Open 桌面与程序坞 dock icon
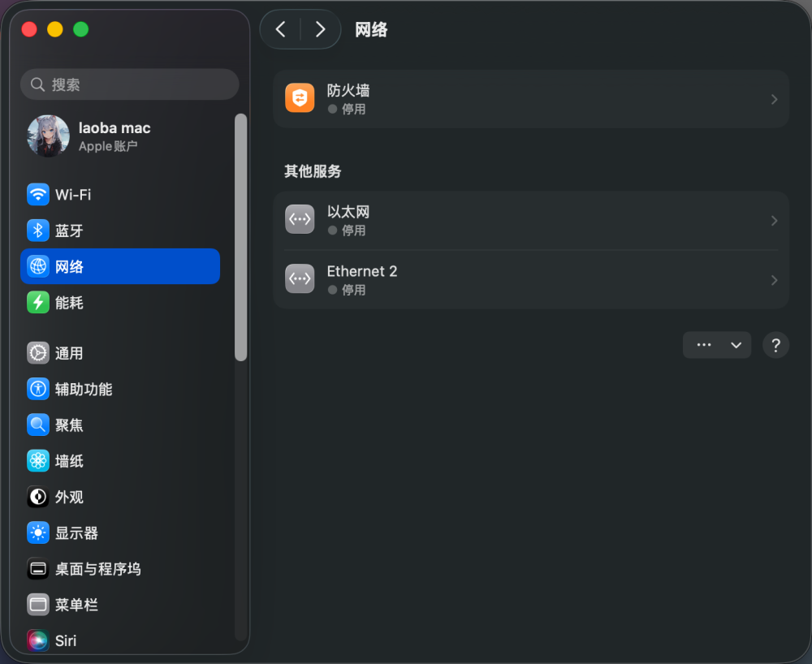Screen dimensions: 812x664 tap(38, 569)
